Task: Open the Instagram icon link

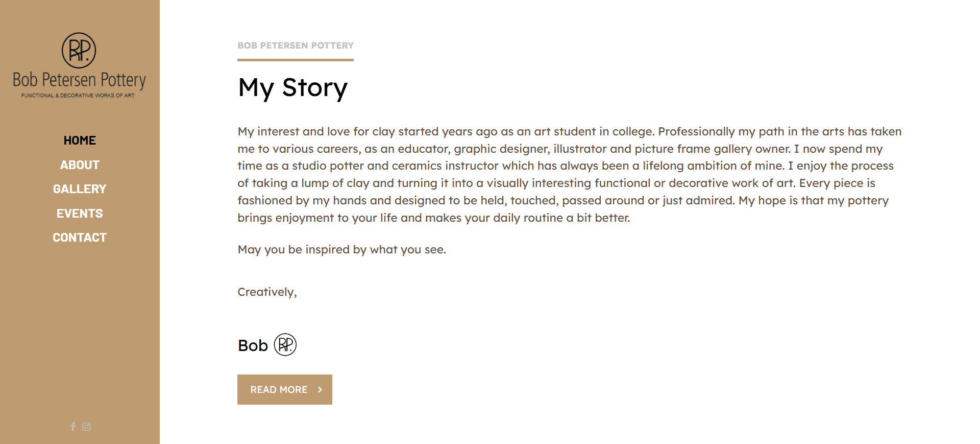Action: [x=86, y=427]
